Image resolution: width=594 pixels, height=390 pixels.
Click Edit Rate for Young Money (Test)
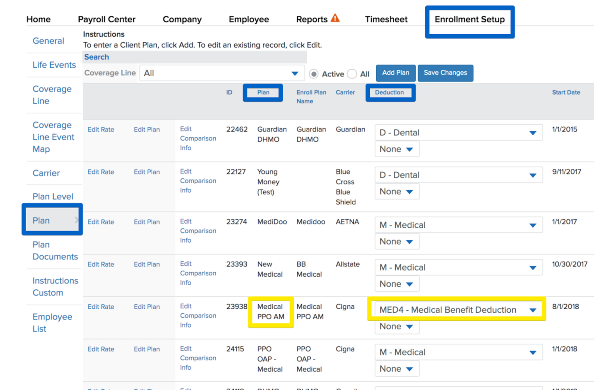coord(101,172)
